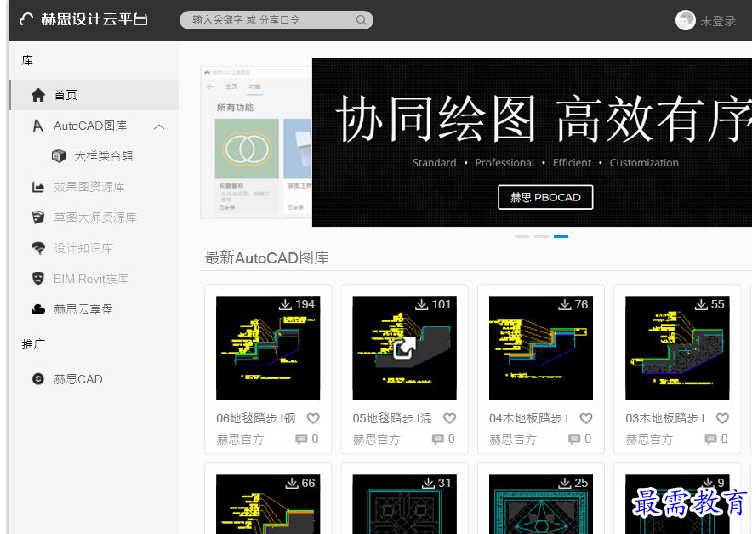Click the 大样集合辑 cube icon
Screen dimensions: 756x534
point(59,156)
